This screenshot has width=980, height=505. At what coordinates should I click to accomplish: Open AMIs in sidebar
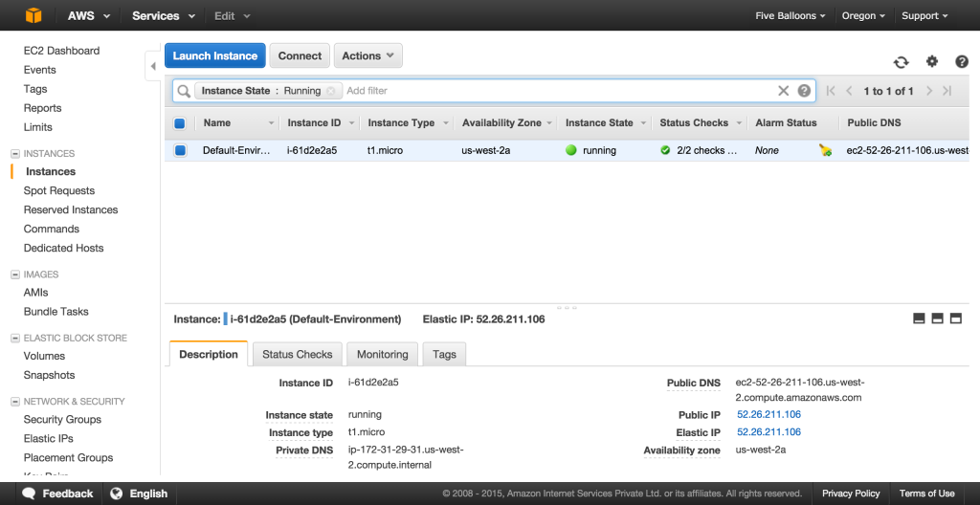point(35,292)
